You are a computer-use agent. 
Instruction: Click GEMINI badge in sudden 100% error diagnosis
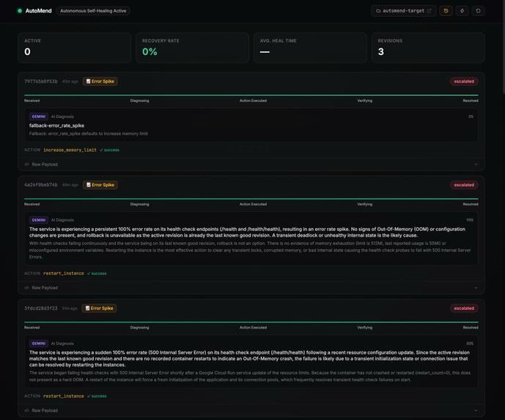pos(39,343)
